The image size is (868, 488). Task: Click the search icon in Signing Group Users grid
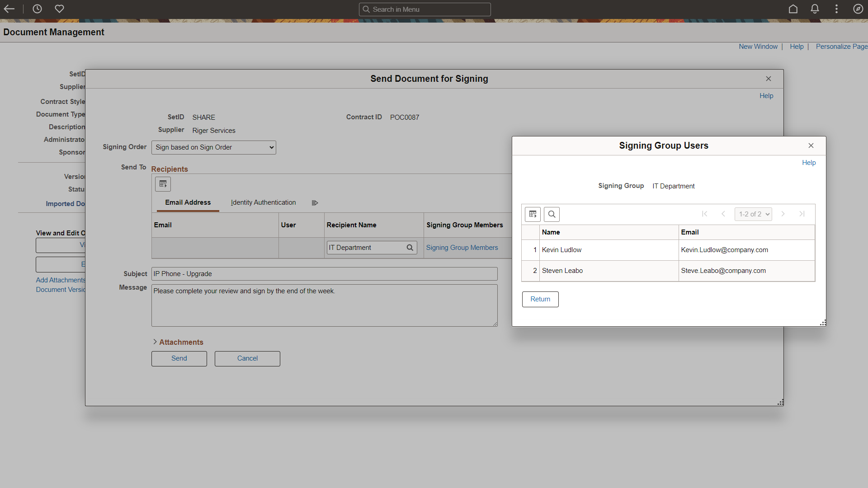[552, 214]
